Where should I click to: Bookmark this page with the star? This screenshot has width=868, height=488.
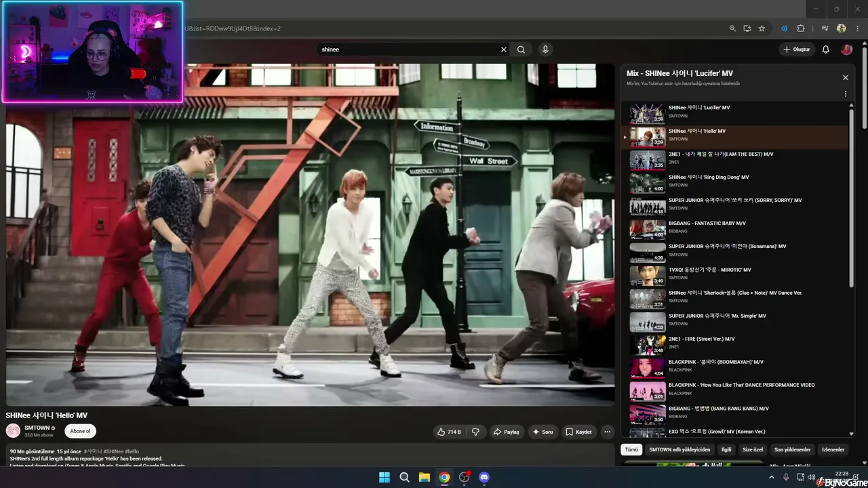pos(762,28)
